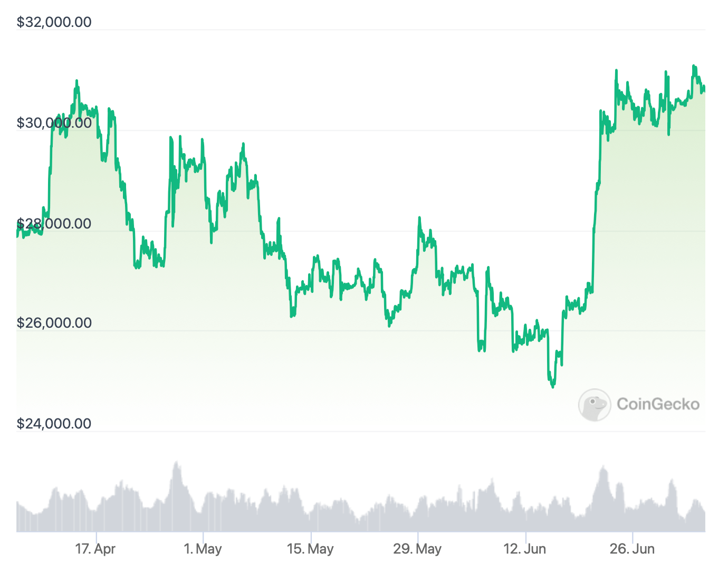The image size is (728, 571).
Task: Select the 17. Apr date label
Action: [x=95, y=549]
